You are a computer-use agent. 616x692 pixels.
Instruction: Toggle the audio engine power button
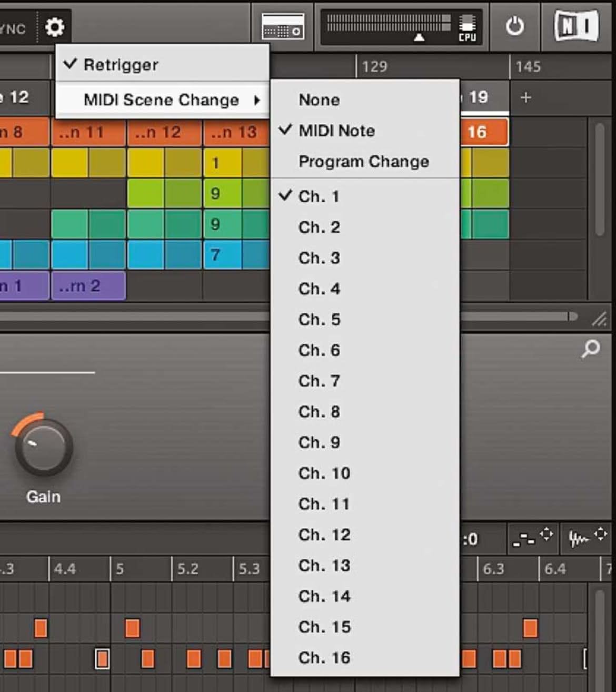514,26
